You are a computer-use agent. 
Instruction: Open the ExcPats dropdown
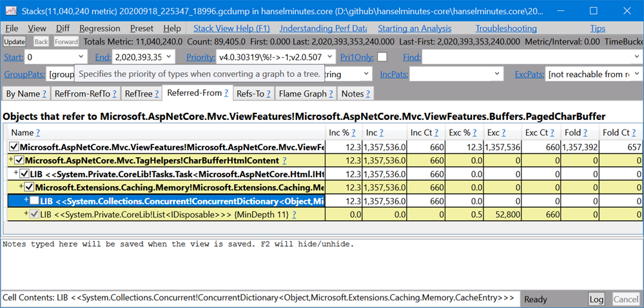[x=637, y=74]
